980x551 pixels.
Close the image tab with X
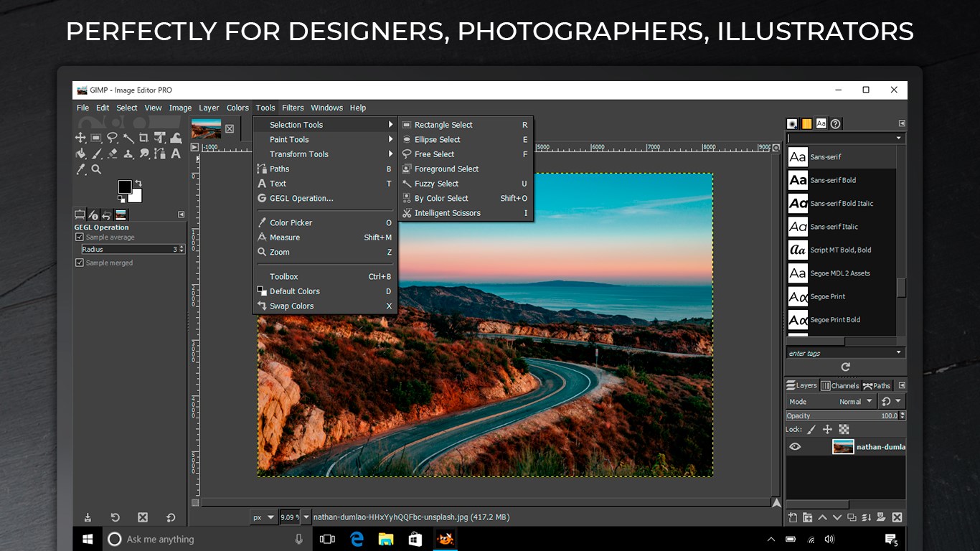pos(230,129)
